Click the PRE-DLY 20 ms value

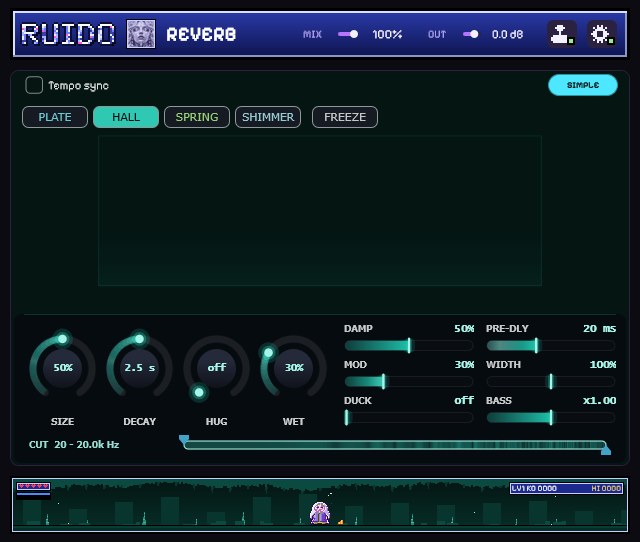point(600,329)
